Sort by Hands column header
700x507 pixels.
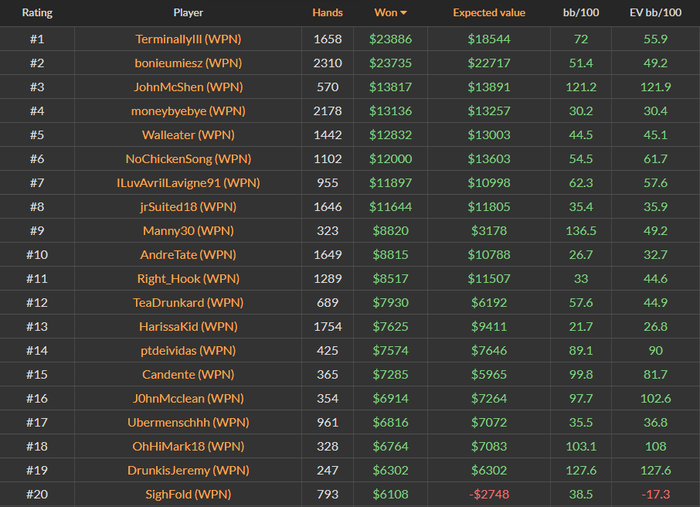pos(327,13)
